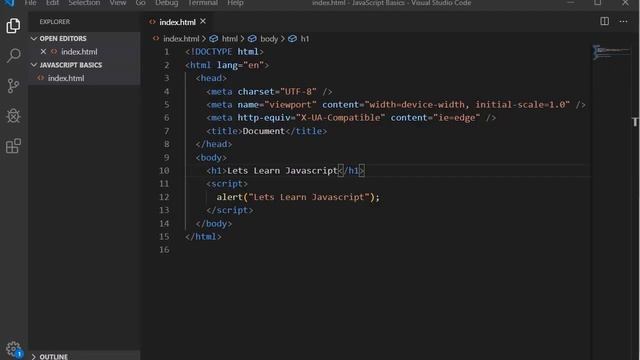Open the Help menu
This screenshot has width=640, height=360.
(235, 3)
